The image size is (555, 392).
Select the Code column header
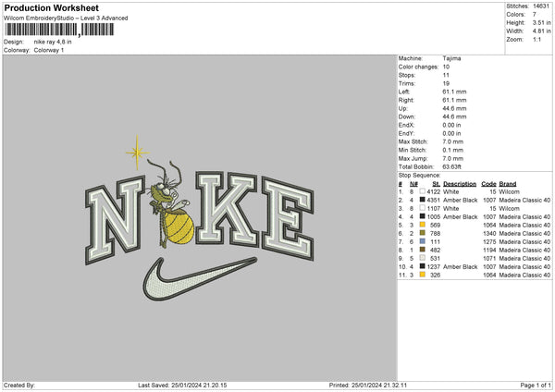(x=488, y=184)
